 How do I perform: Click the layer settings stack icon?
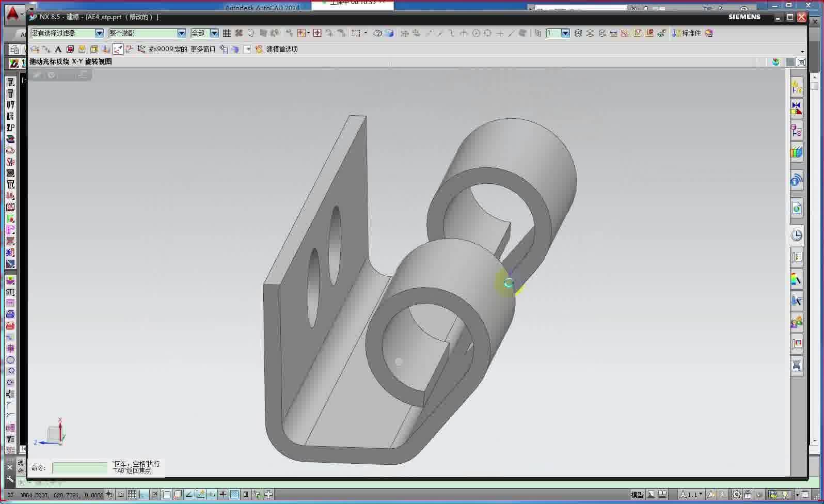tap(578, 33)
